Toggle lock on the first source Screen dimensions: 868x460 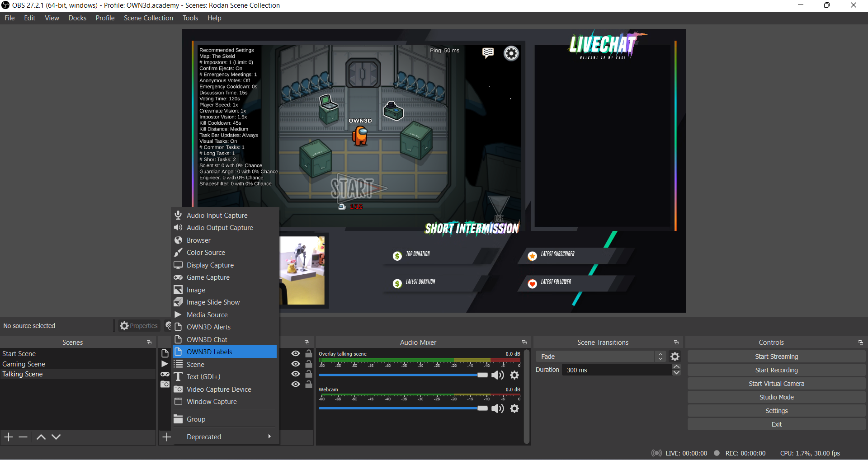(x=309, y=354)
